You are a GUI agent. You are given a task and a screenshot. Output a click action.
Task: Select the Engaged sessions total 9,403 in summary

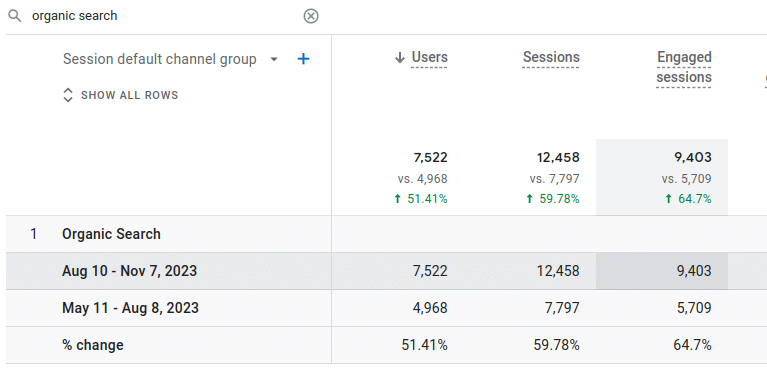[x=694, y=157]
